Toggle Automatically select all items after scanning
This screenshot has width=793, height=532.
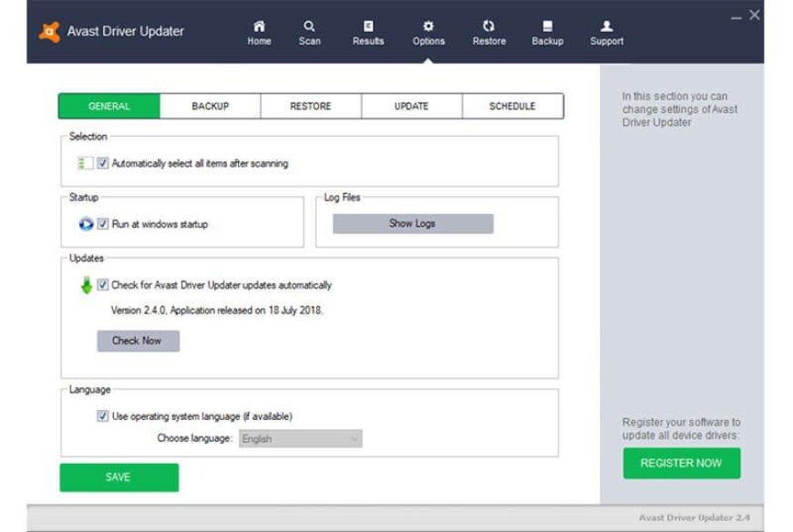point(103,163)
